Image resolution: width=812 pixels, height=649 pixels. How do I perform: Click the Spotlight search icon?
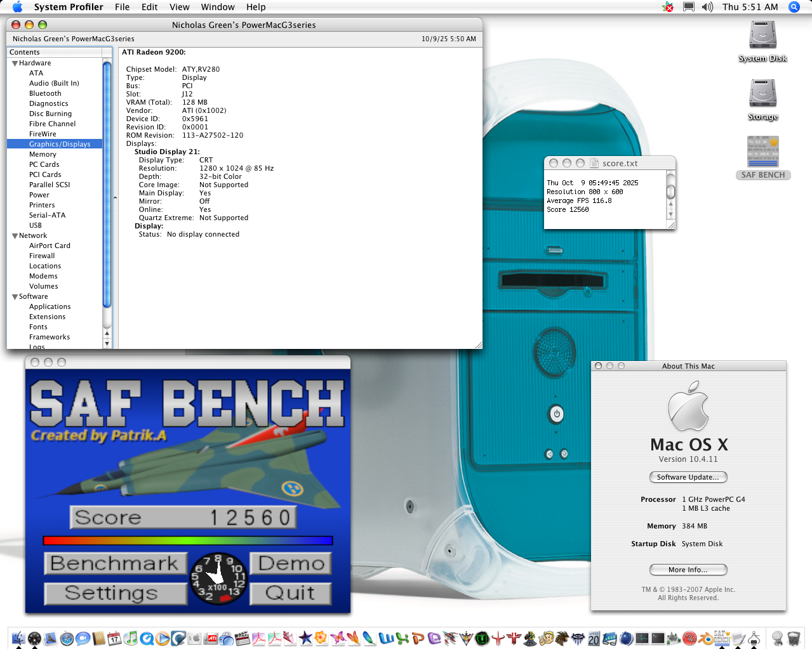click(794, 7)
